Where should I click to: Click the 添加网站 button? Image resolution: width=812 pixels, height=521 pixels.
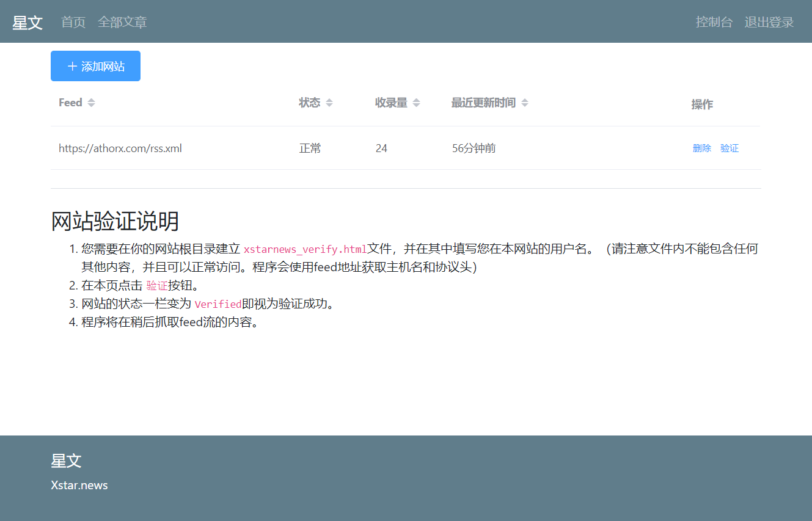[95, 66]
